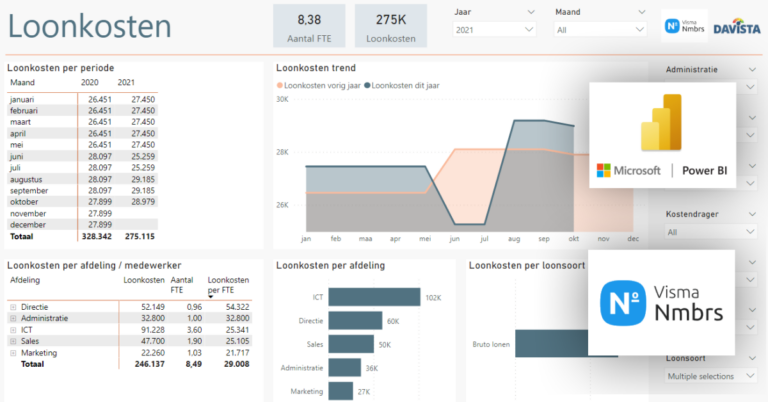Click the 275.115 total value

click(x=140, y=236)
